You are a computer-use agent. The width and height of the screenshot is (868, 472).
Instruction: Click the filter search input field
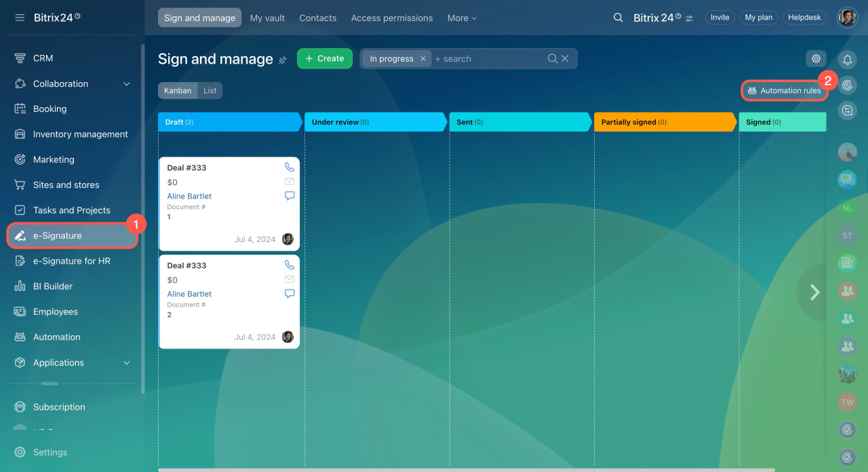(x=488, y=59)
